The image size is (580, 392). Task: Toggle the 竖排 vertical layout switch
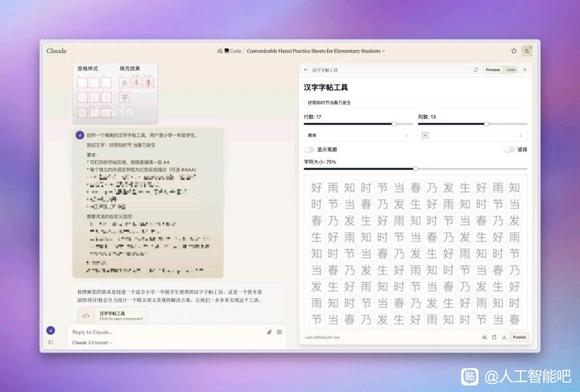point(509,149)
